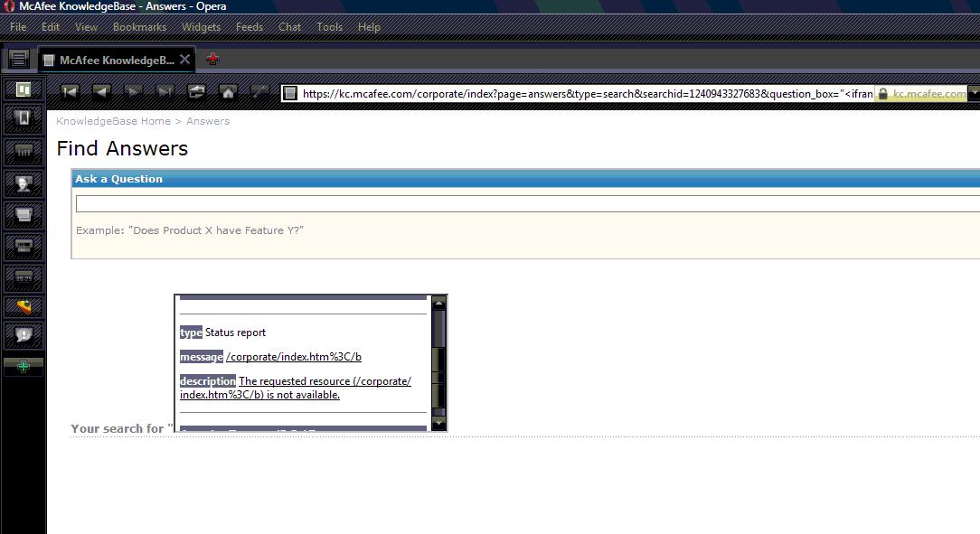Open the History panel with the clock icon
This screenshot has height=534, width=980.
[24, 277]
